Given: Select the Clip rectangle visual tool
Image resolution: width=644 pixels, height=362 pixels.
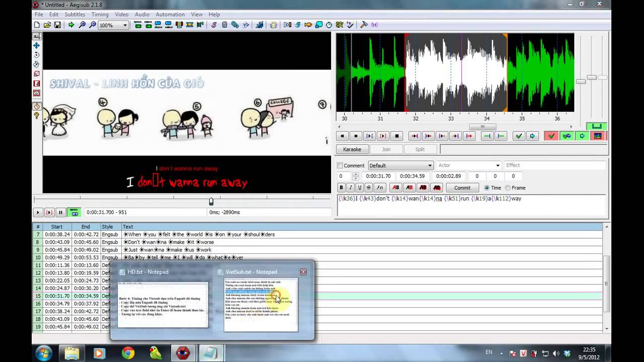Looking at the screenshot, I should [x=37, y=83].
